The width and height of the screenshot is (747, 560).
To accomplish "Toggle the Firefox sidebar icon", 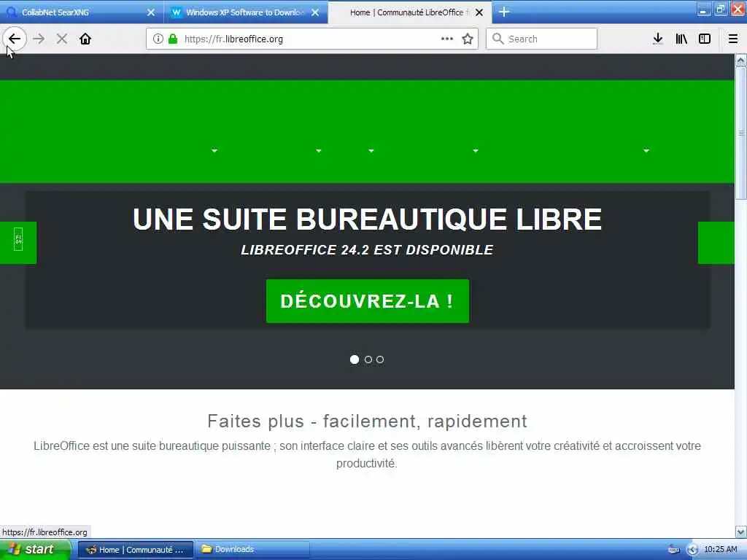I will [x=705, y=39].
